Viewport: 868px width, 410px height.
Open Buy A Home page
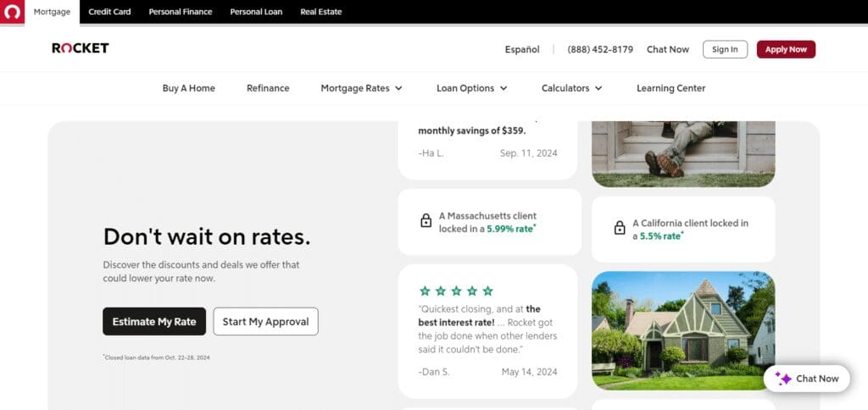pos(189,88)
